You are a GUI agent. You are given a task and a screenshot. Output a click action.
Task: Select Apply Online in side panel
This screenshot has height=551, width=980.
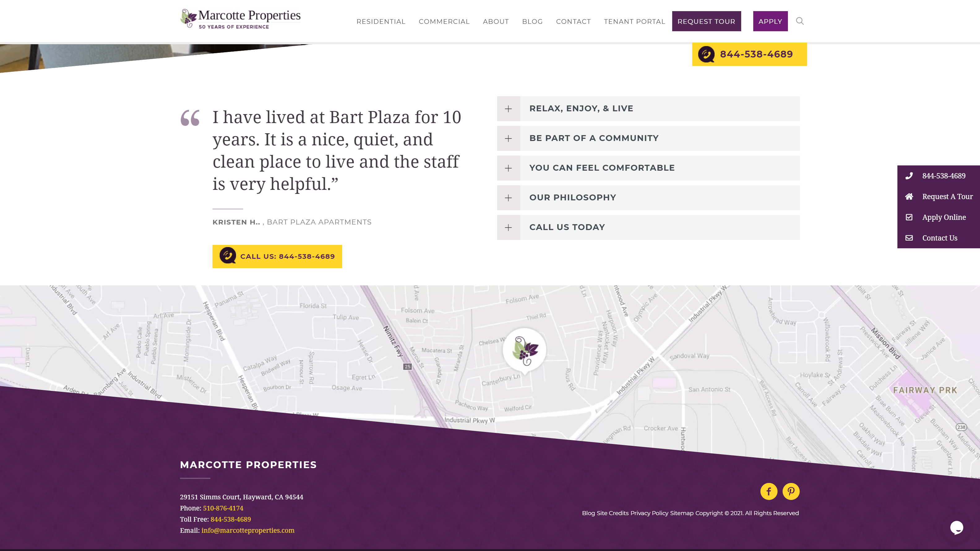tap(944, 217)
